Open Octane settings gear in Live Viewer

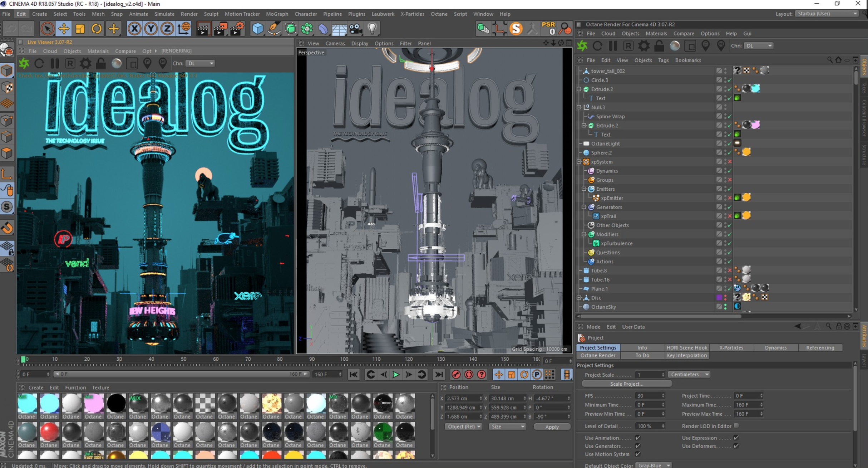coord(85,64)
